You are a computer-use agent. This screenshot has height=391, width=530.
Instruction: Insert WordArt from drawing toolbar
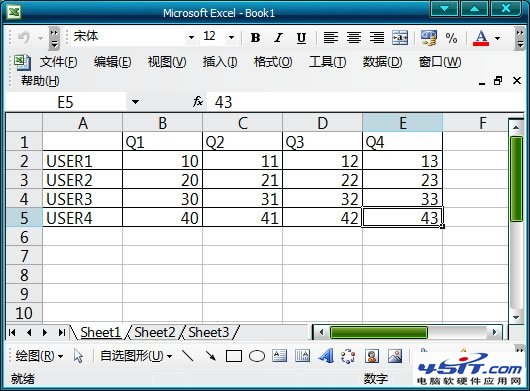click(326, 356)
